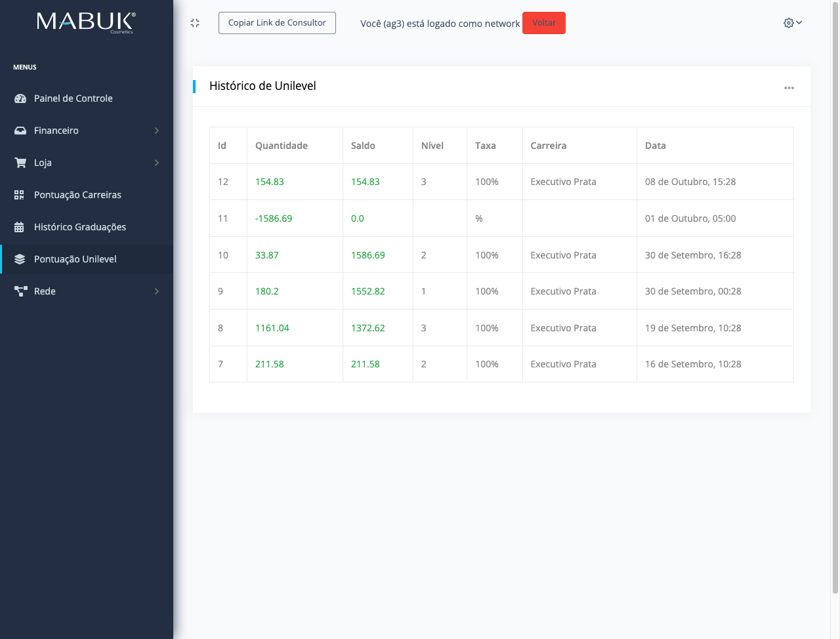840x639 pixels.
Task: Click the MABUK Cosmetics logo
Action: 86,22
